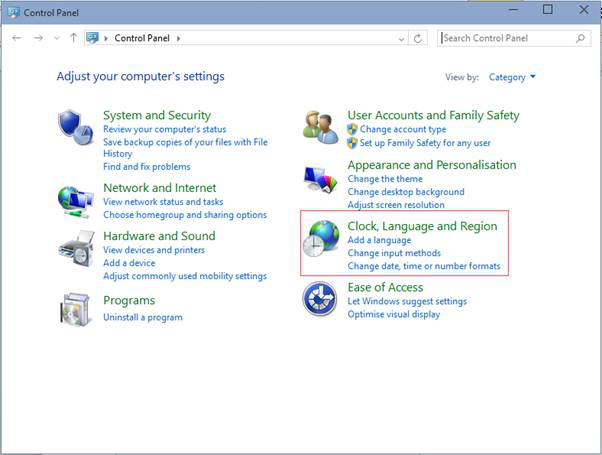Open Clock, Language and Region heading
This screenshot has width=602, height=455.
click(x=422, y=226)
